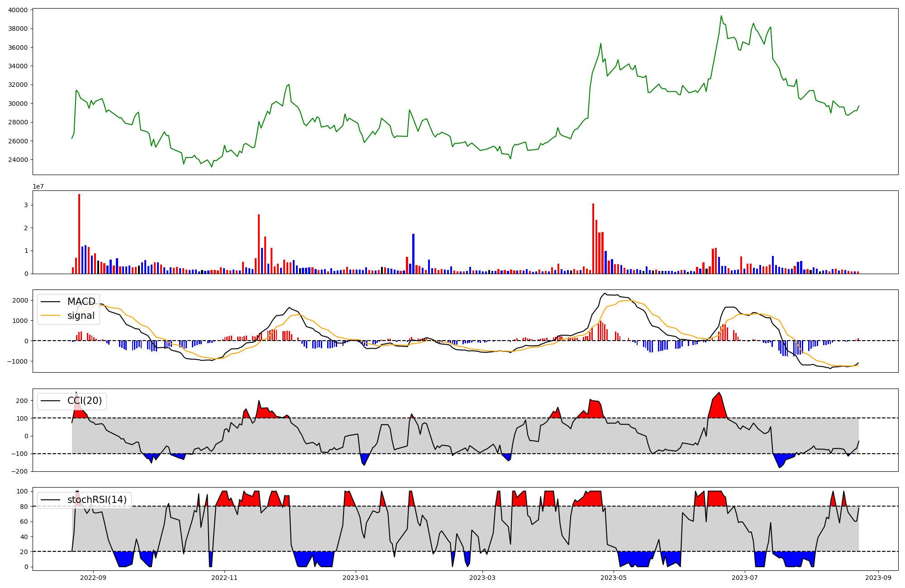This screenshot has width=905, height=588.
Task: Click the 1e7 volume scale exponent
Action: pos(38,186)
